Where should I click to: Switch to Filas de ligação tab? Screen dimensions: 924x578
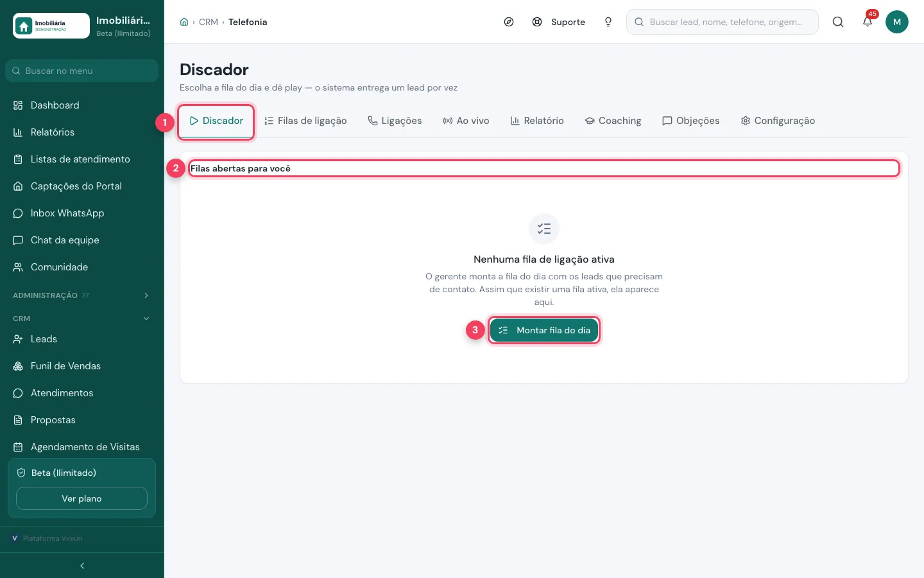pos(305,121)
